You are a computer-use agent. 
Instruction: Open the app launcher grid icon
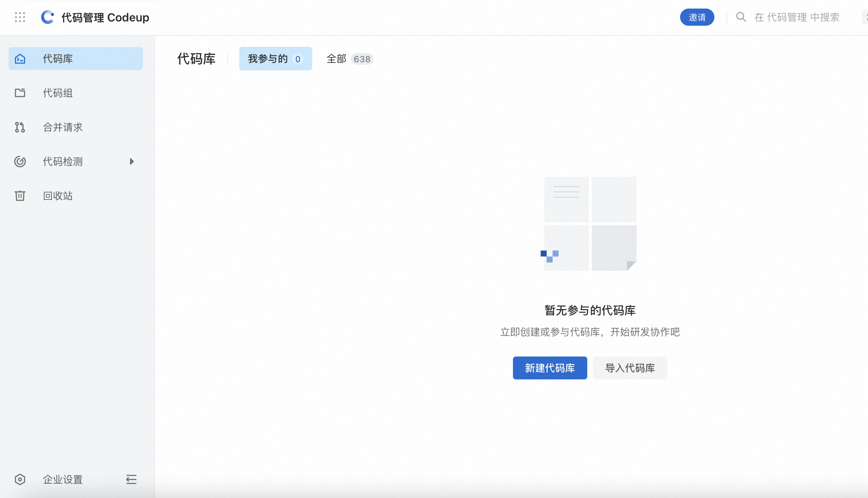[20, 17]
